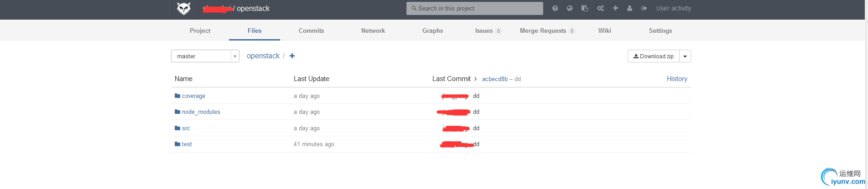The image size is (868, 189).
Task: Click the GitLab fox logo
Action: click(183, 9)
